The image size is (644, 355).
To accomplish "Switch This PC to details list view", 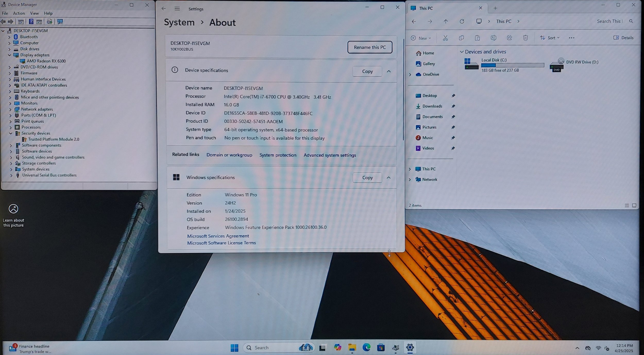I will 627,205.
